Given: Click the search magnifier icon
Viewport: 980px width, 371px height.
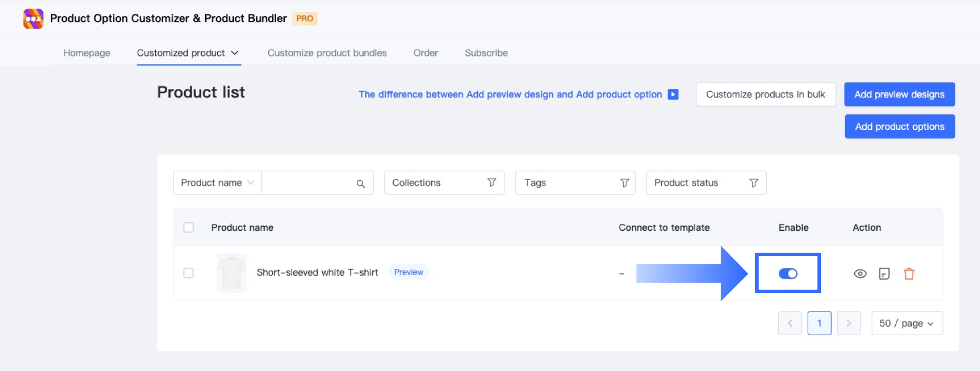Looking at the screenshot, I should [361, 183].
